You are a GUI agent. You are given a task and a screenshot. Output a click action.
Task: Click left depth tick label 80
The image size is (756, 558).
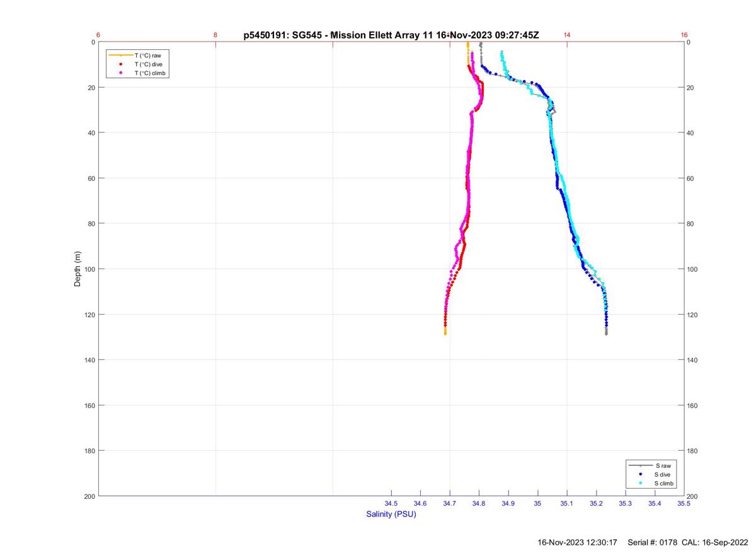[x=91, y=224]
